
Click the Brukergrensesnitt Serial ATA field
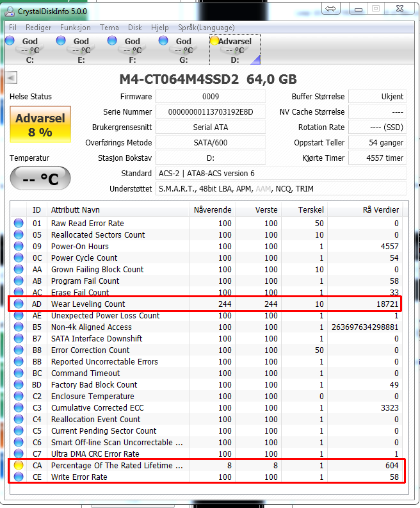(x=211, y=127)
